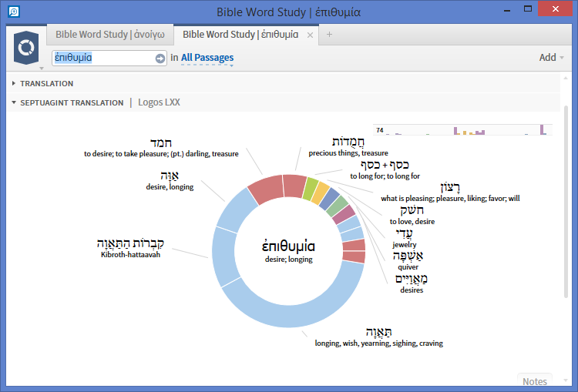Click the אַוָּה 'desire, longing' label
Viewport: 578px width, 392px height.
tap(170, 180)
